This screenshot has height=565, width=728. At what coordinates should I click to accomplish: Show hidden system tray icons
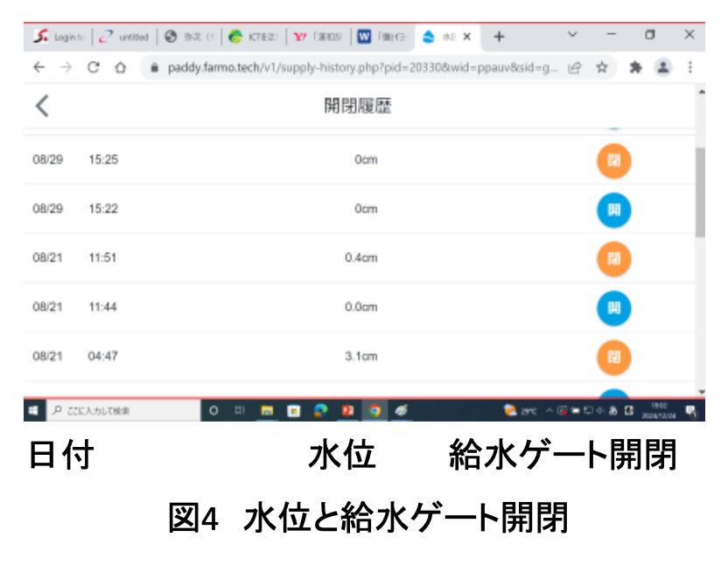tap(549, 409)
